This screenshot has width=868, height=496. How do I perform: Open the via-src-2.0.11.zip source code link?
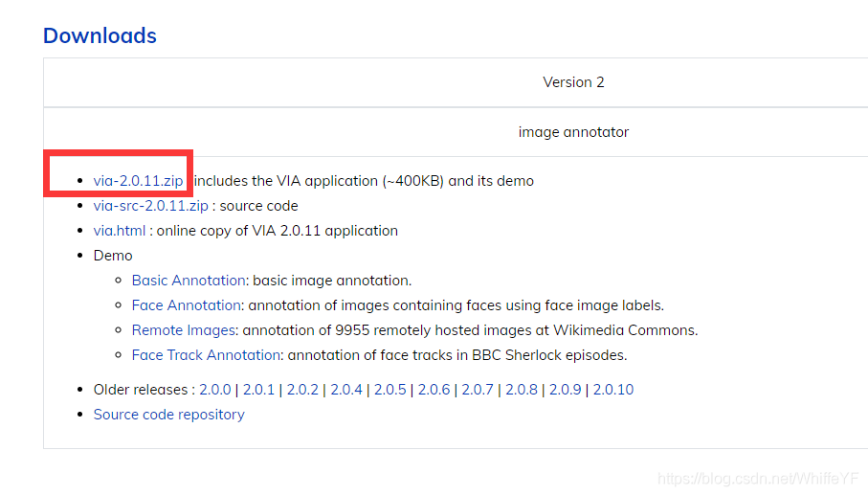150,206
